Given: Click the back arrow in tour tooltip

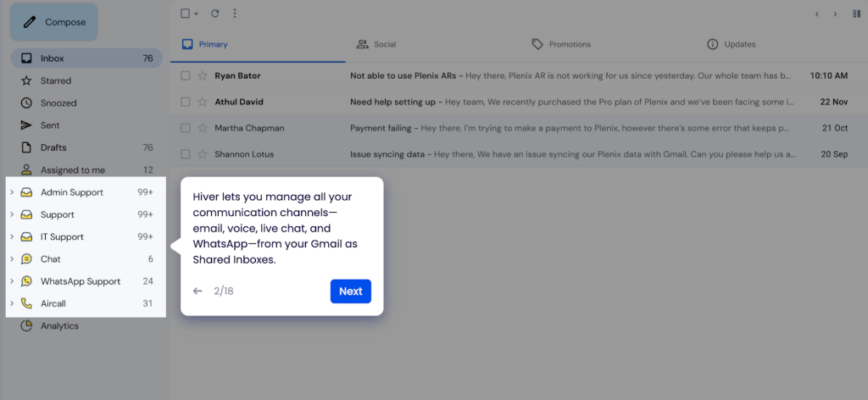Looking at the screenshot, I should [198, 291].
